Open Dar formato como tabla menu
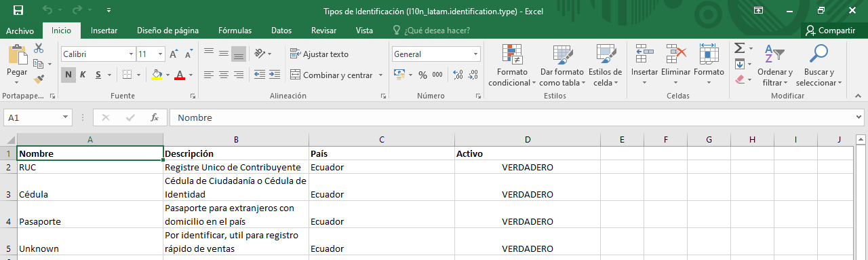 (561, 65)
